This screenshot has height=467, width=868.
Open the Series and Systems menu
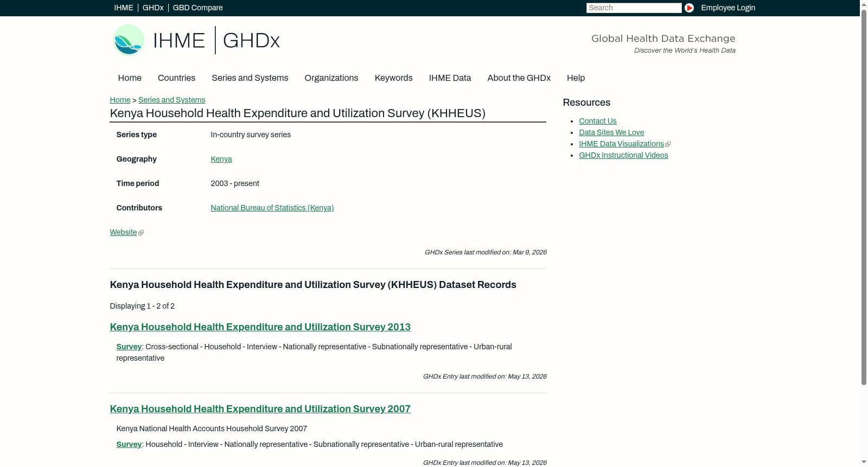tap(250, 78)
